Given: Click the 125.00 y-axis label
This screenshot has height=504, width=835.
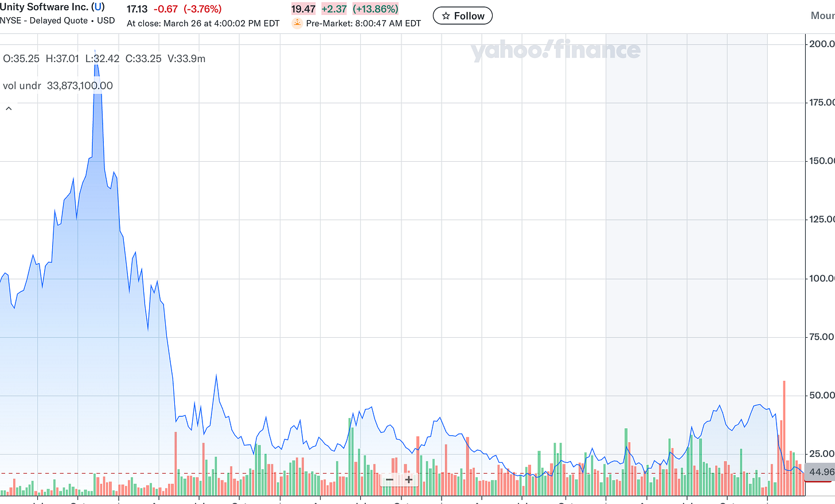Looking at the screenshot, I should 822,219.
